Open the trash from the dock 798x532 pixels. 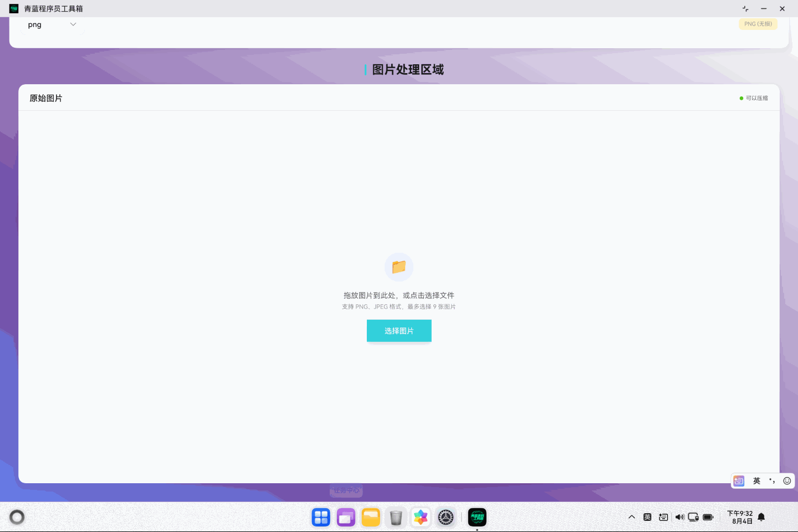[x=395, y=517]
